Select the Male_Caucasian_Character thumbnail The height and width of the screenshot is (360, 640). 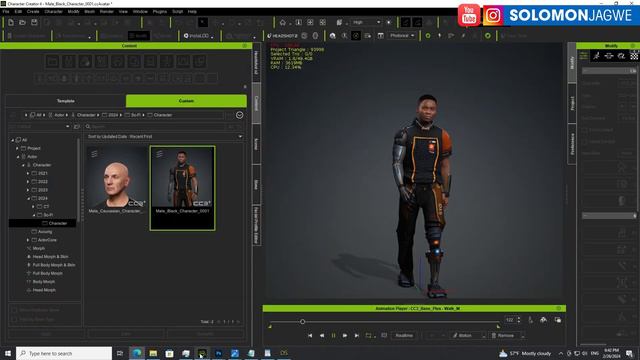[x=117, y=182]
